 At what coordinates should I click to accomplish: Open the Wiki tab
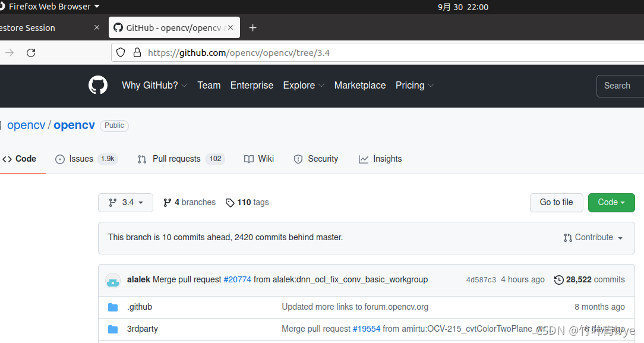tap(259, 159)
